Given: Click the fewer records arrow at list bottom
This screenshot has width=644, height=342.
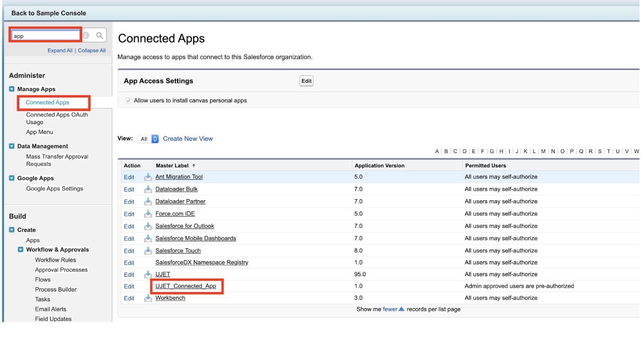Looking at the screenshot, I should point(401,309).
